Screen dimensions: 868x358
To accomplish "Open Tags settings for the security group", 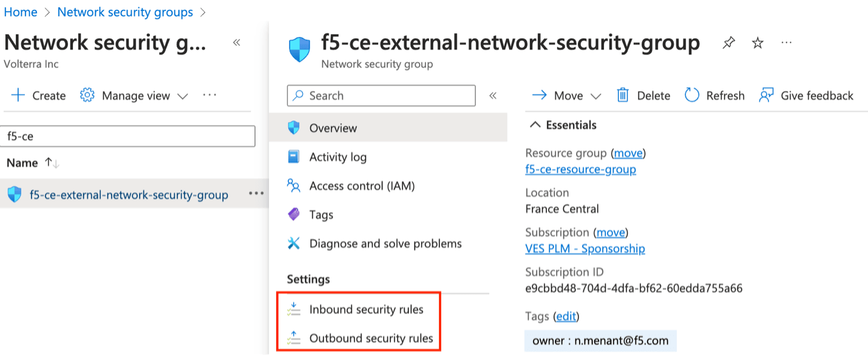I will (320, 214).
